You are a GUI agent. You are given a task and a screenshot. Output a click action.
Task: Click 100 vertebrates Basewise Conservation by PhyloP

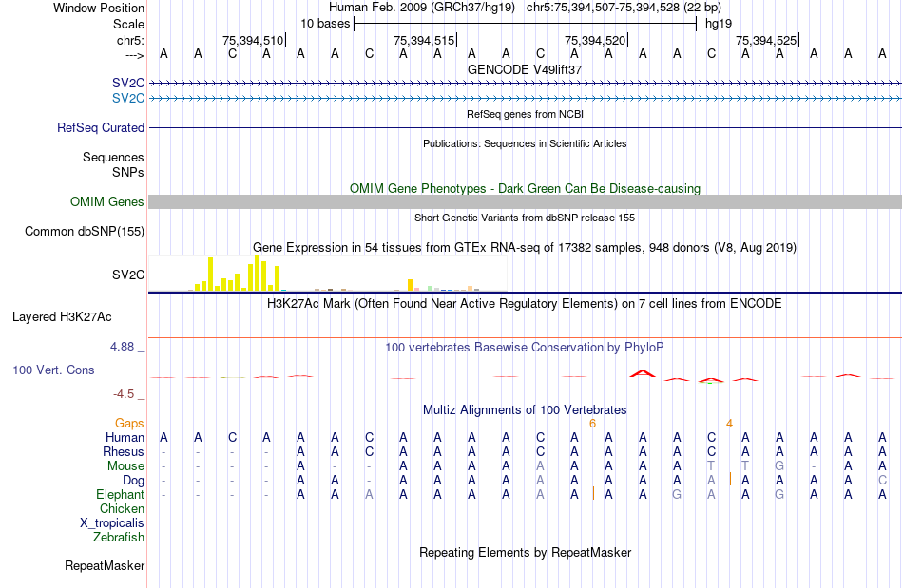click(x=525, y=347)
